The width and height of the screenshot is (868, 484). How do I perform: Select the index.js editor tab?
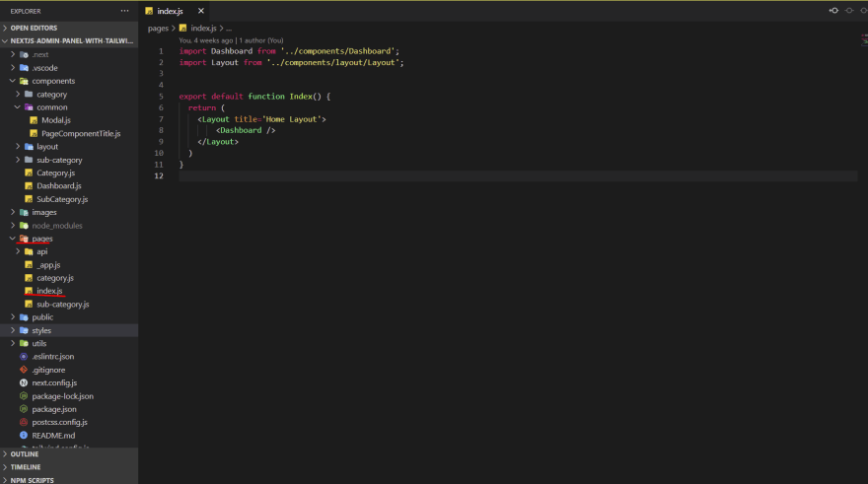point(175,11)
